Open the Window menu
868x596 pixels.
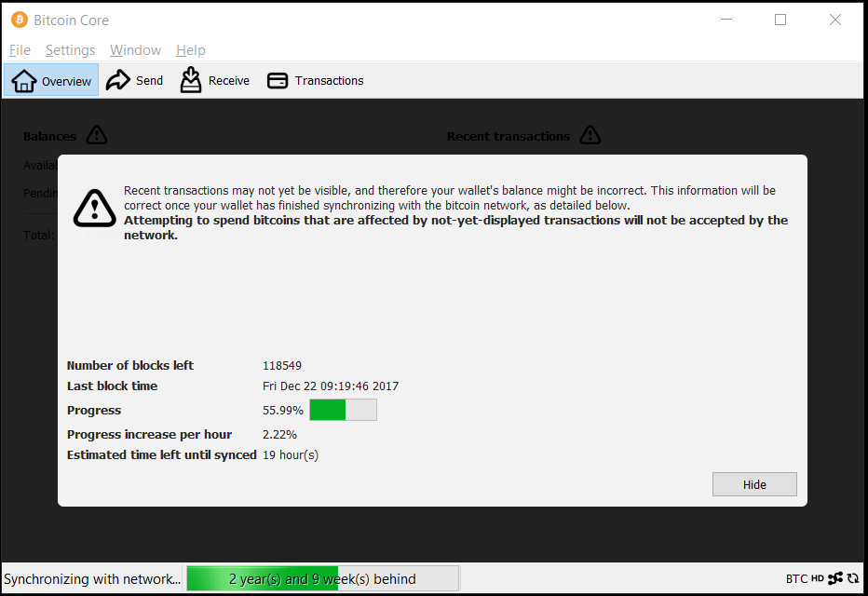[136, 50]
